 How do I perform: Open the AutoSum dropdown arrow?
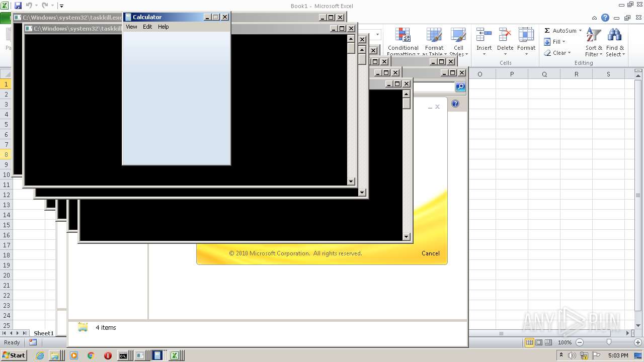(x=580, y=31)
